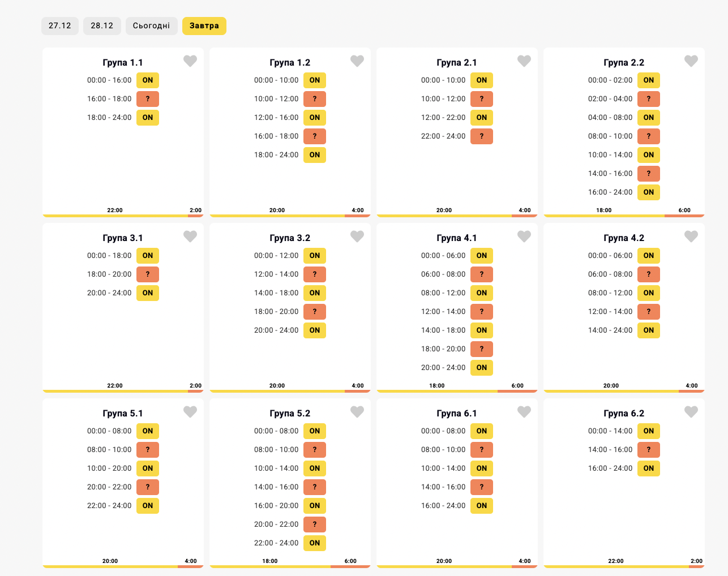This screenshot has height=576, width=728.
Task: Click the 20:00 - 22:00 row in Група 5.1
Action: tap(109, 487)
